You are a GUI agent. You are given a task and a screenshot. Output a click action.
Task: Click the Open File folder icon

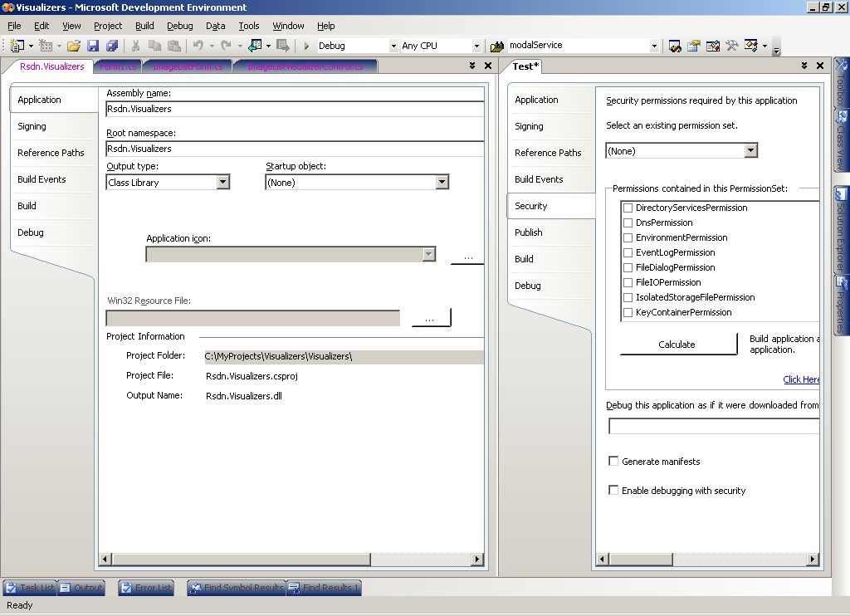point(74,46)
